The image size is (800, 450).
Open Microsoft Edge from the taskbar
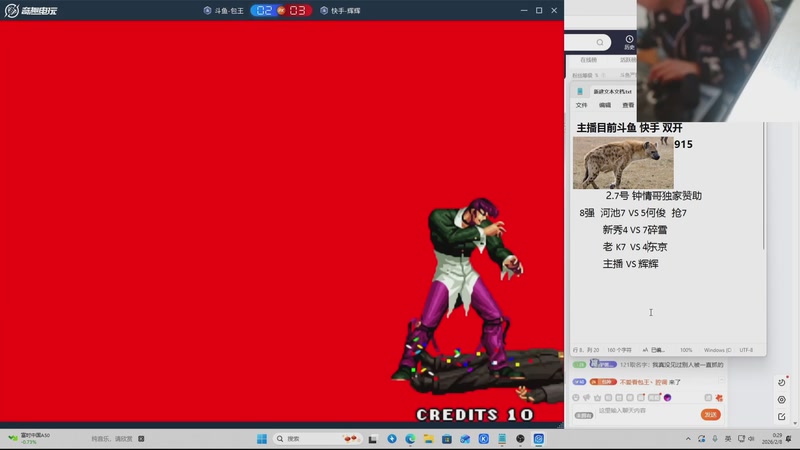click(x=410, y=439)
